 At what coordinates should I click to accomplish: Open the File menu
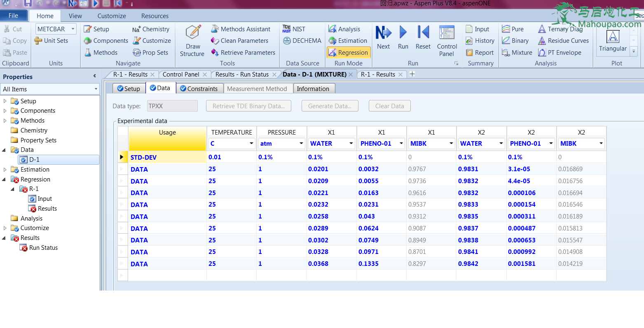[x=14, y=16]
